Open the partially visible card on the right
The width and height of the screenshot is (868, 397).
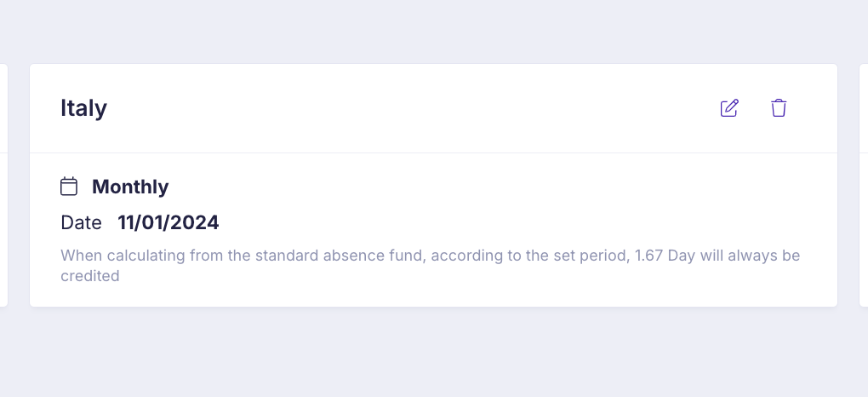click(864, 185)
